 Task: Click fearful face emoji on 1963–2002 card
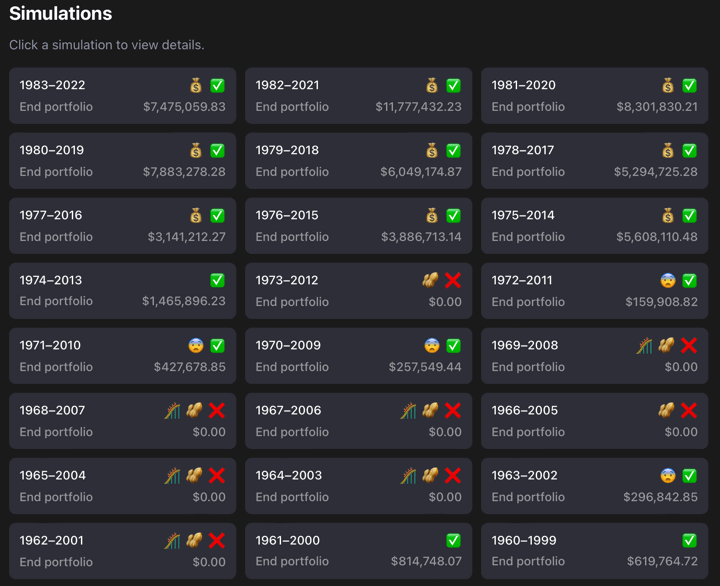coord(667,476)
